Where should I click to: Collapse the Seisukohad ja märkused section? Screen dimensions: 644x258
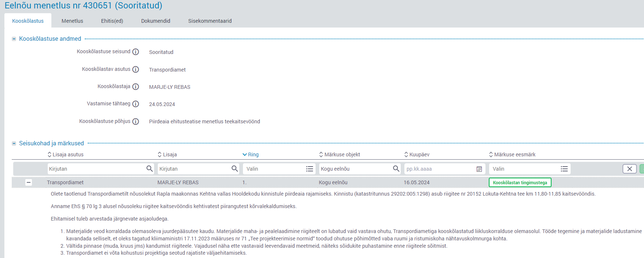coord(14,143)
